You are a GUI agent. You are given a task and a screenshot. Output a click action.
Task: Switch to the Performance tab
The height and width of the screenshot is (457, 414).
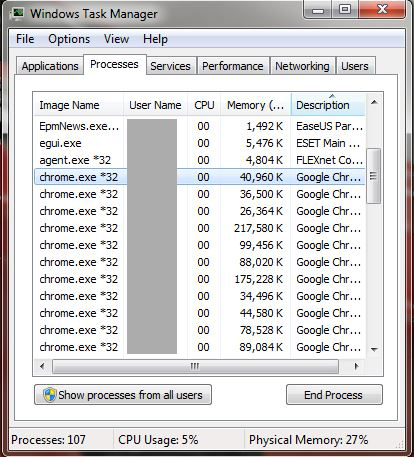[x=233, y=66]
